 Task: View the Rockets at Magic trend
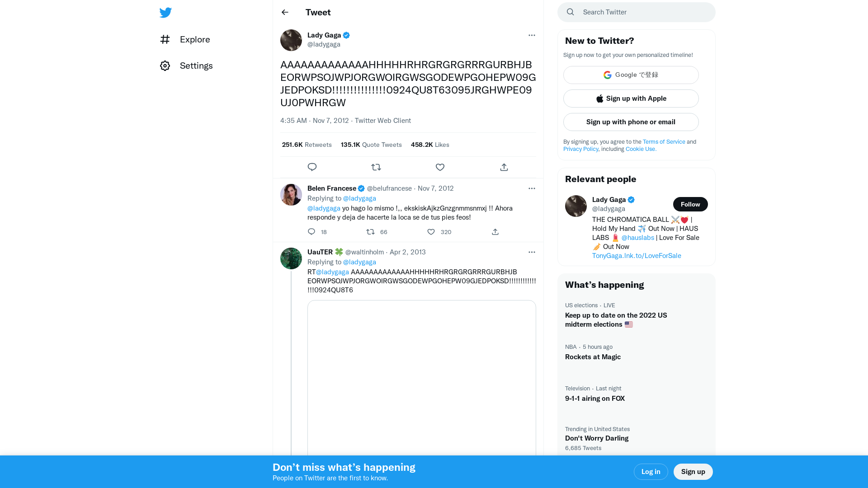[593, 357]
